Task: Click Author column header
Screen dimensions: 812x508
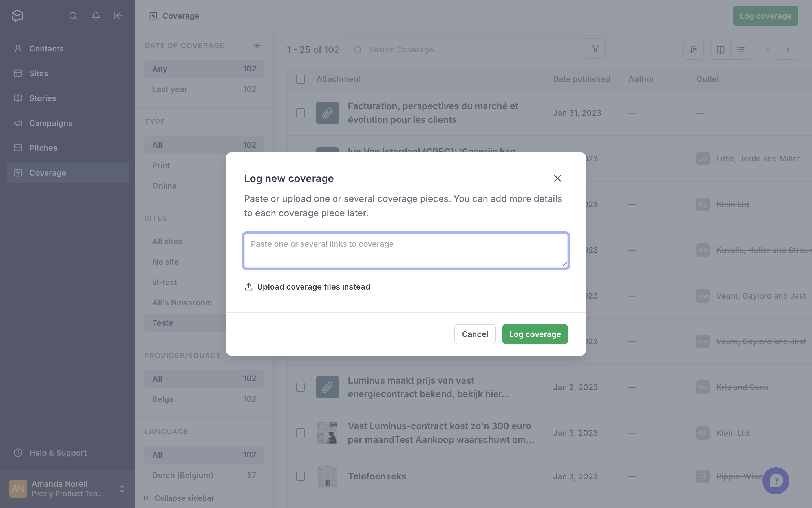Action: pos(641,79)
